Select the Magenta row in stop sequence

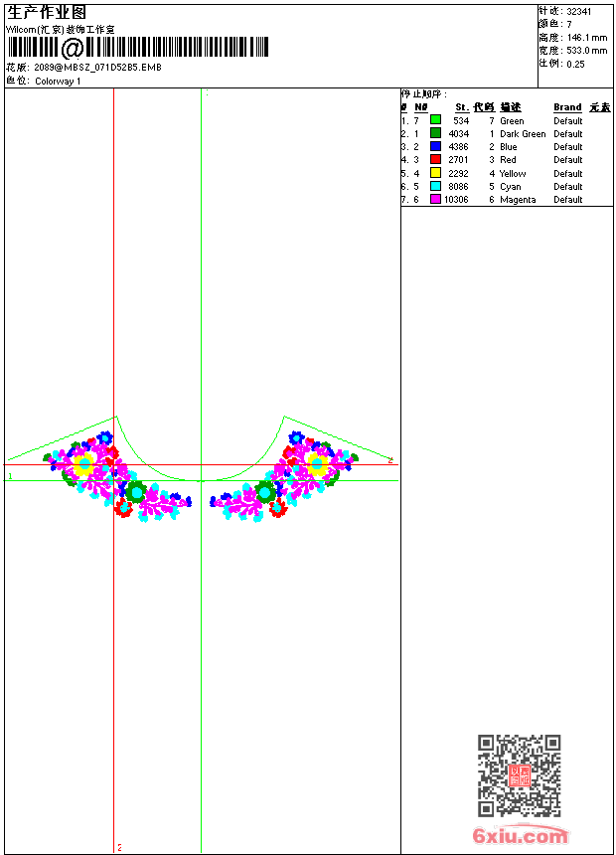pyautogui.click(x=507, y=200)
